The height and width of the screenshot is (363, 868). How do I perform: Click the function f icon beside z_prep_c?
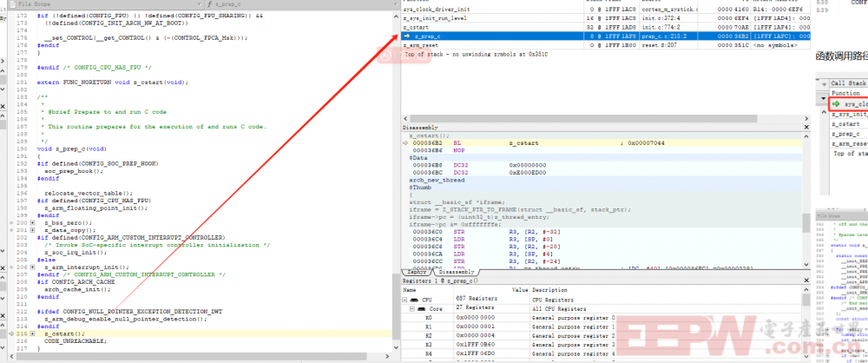click(210, 3)
